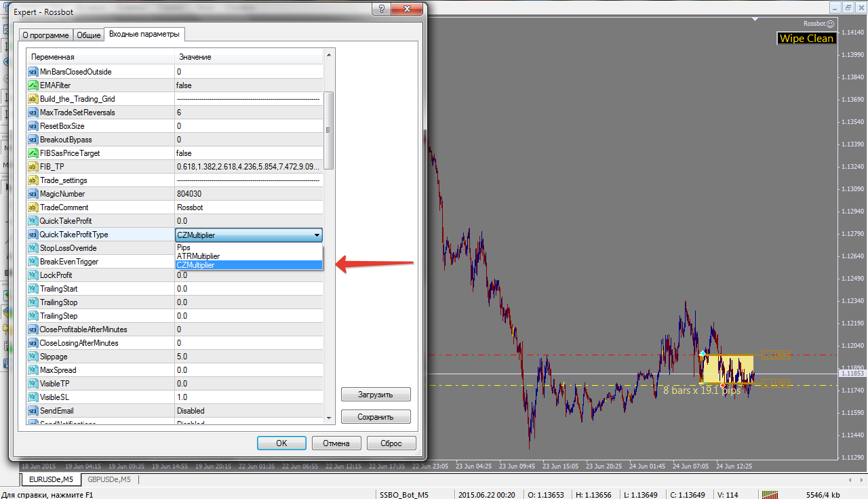Click the FIBSasPriceTarget false value cell
Image resolution: width=868 pixels, height=499 pixels.
[249, 153]
